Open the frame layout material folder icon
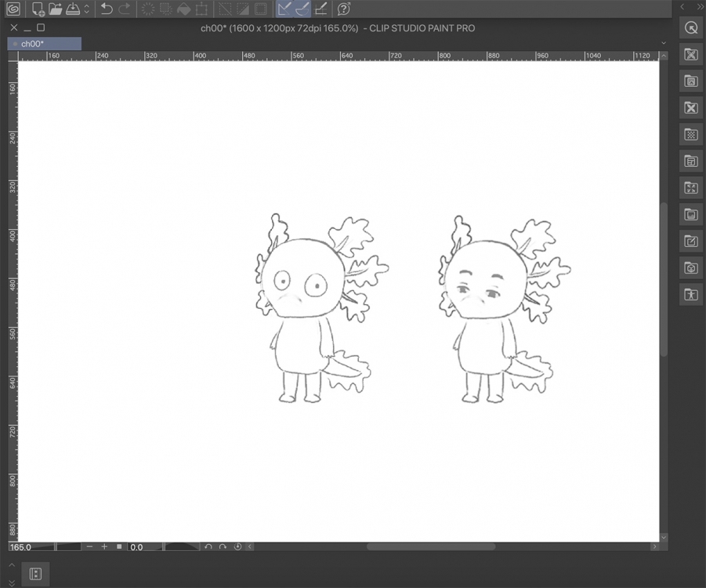This screenshot has height=588, width=706. point(690,161)
